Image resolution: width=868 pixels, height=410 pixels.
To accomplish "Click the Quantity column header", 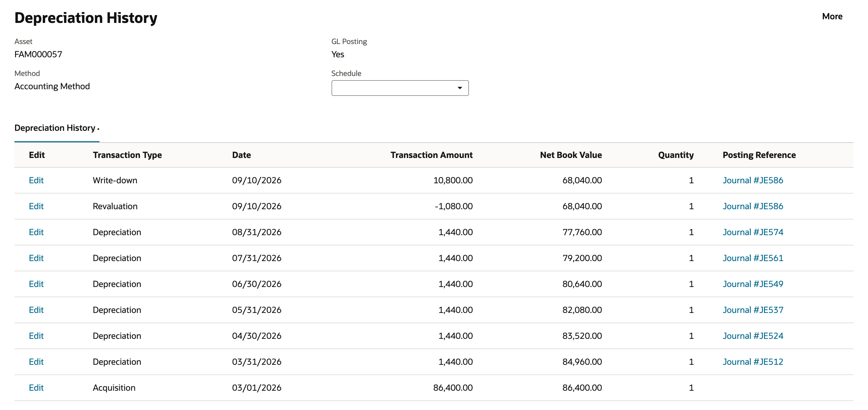I will [x=676, y=155].
